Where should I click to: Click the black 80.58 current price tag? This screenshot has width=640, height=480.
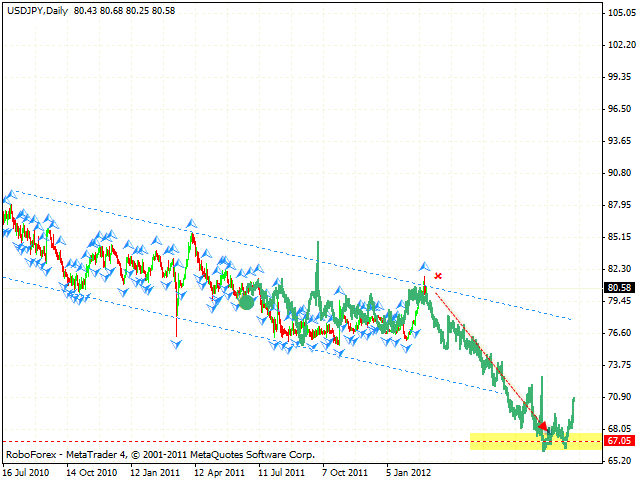tap(617, 288)
